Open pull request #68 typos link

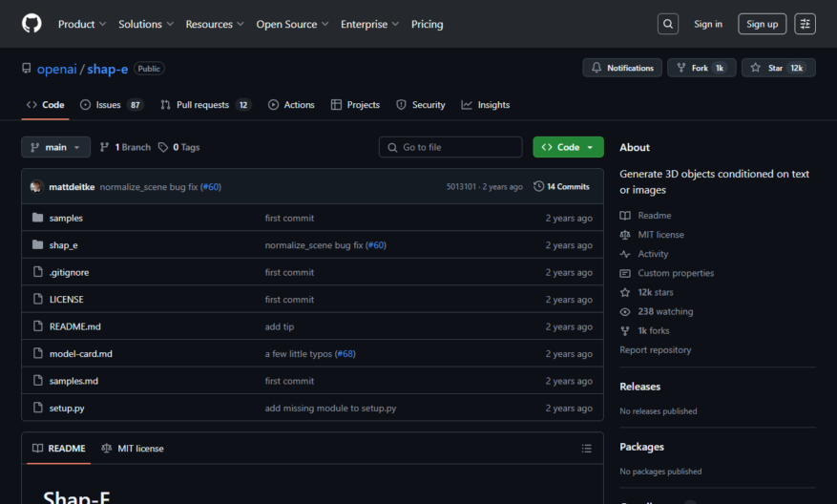pos(345,354)
